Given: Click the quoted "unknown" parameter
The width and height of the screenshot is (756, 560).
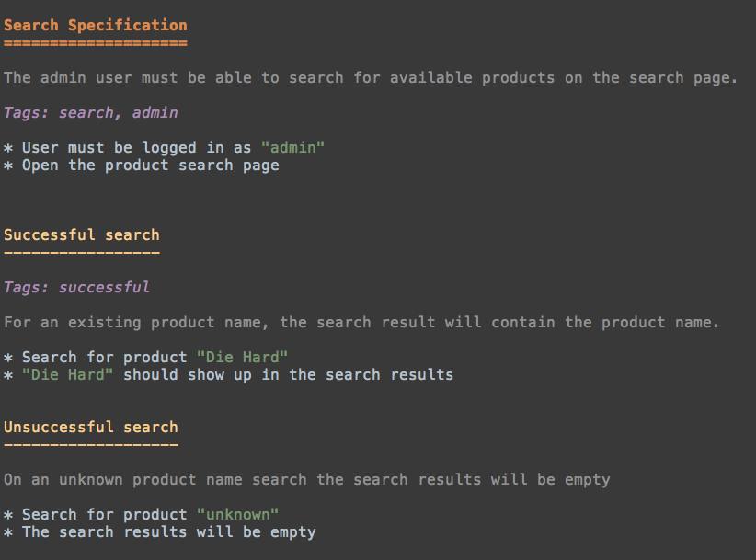Looking at the screenshot, I should coord(237,514).
